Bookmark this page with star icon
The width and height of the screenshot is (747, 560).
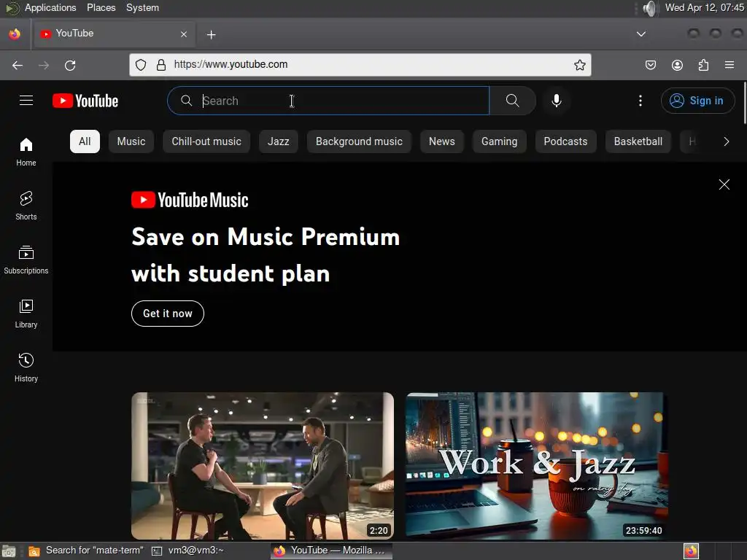coord(580,65)
